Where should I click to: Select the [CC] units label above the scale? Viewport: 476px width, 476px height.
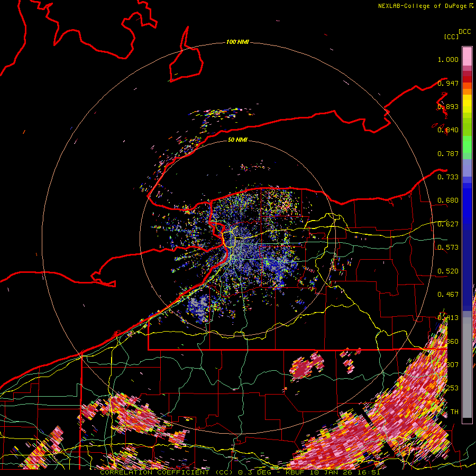click(451, 36)
